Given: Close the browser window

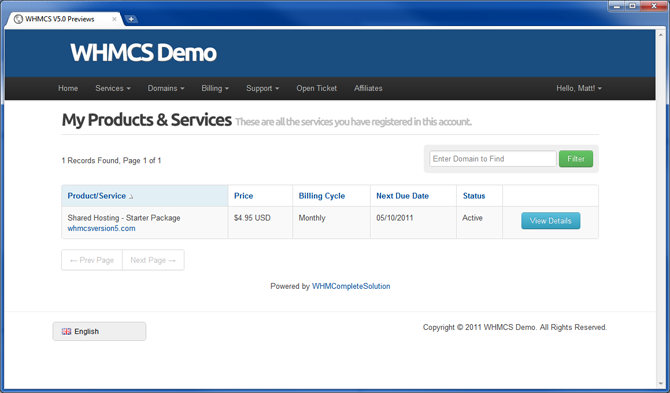Looking at the screenshot, I should click(654, 6).
